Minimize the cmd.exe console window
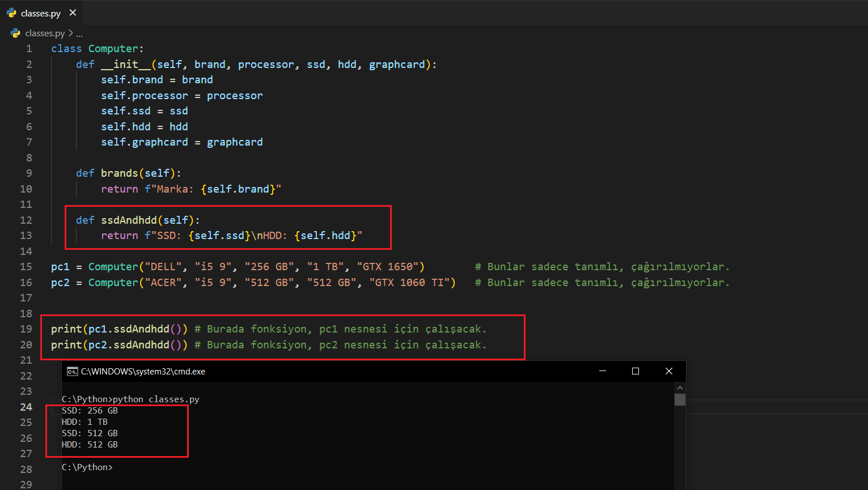This screenshot has width=868, height=490. point(602,371)
